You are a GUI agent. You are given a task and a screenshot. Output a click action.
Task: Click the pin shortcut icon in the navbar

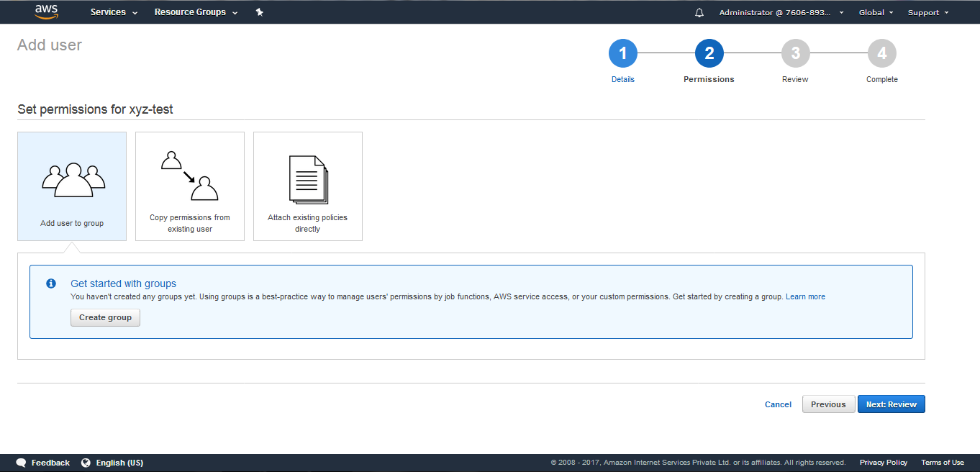click(259, 12)
